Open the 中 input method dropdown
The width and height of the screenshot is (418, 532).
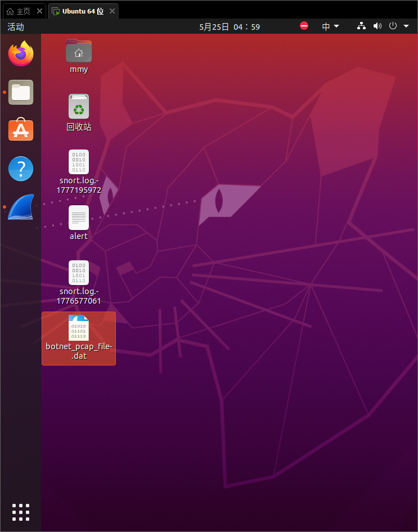(x=330, y=26)
